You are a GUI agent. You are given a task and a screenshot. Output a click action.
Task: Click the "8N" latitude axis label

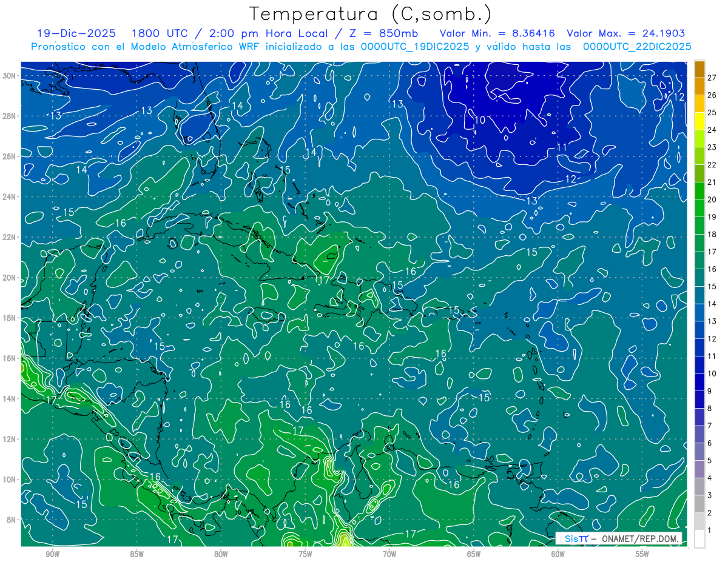tap(12, 520)
